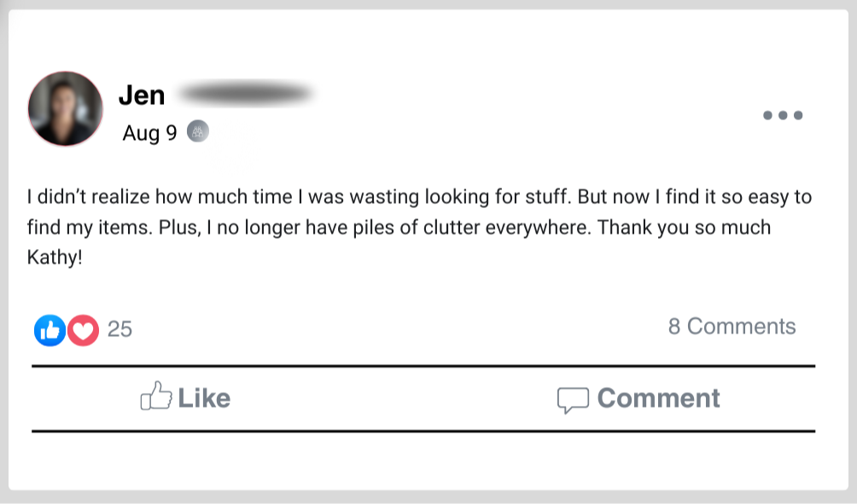Click the outlined thumbs-up icon beside Like

(155, 397)
